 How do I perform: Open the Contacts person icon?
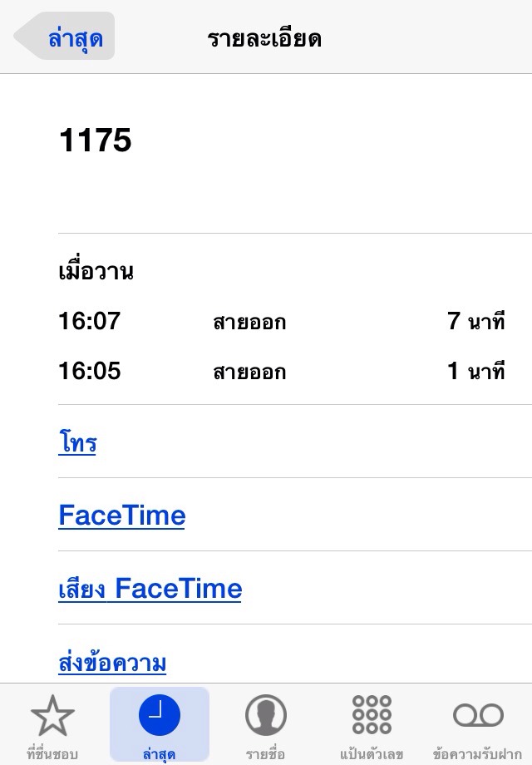[266, 715]
